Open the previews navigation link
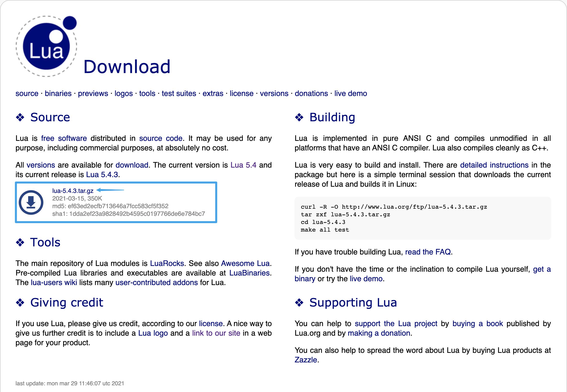This screenshot has width=567, height=392. click(x=93, y=94)
